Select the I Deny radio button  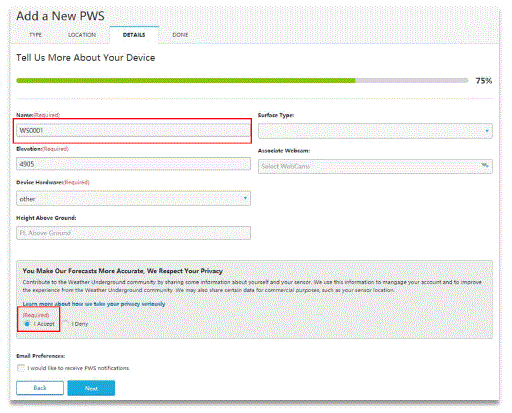tap(65, 323)
